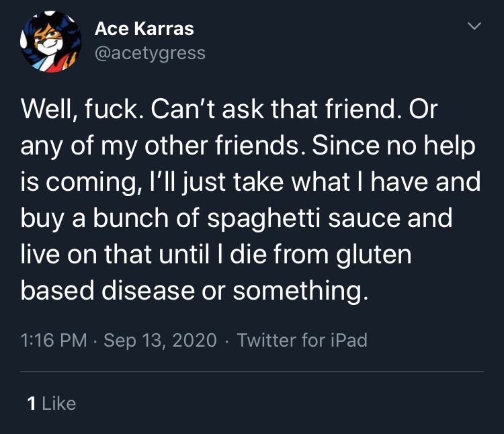Click the word 'gluten' in the tweet
This screenshot has width=504, height=434.
(374, 255)
